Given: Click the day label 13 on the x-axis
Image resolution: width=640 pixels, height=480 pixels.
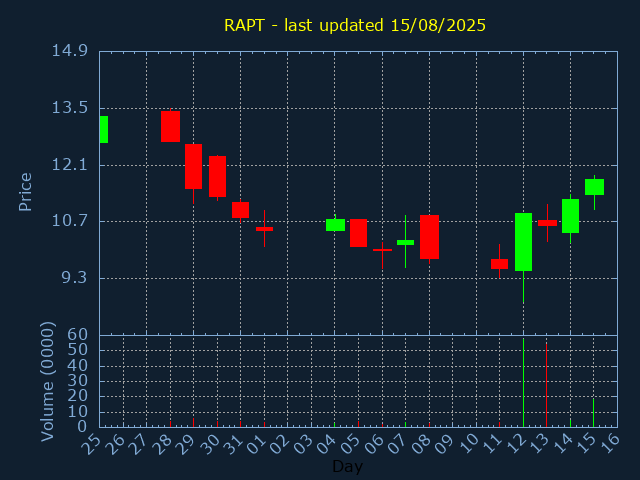Looking at the screenshot, I should (539, 443).
